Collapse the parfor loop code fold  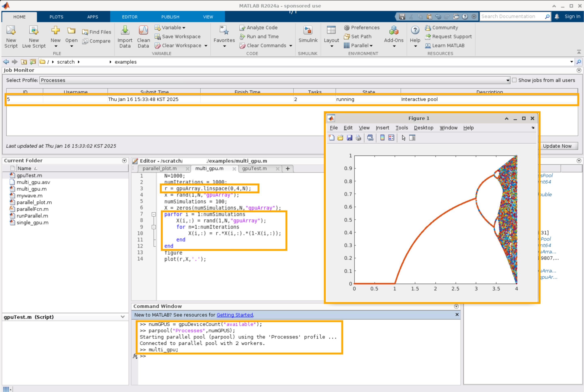tap(154, 214)
